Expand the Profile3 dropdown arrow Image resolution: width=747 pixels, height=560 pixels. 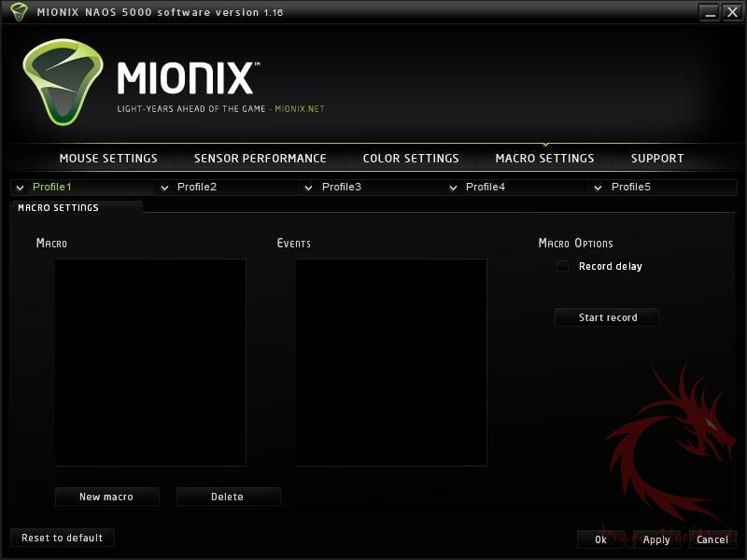[309, 188]
